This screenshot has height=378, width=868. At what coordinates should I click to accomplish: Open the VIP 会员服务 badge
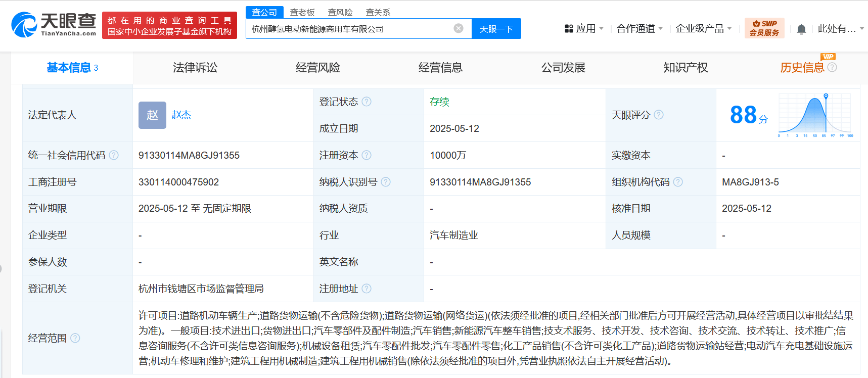(764, 28)
